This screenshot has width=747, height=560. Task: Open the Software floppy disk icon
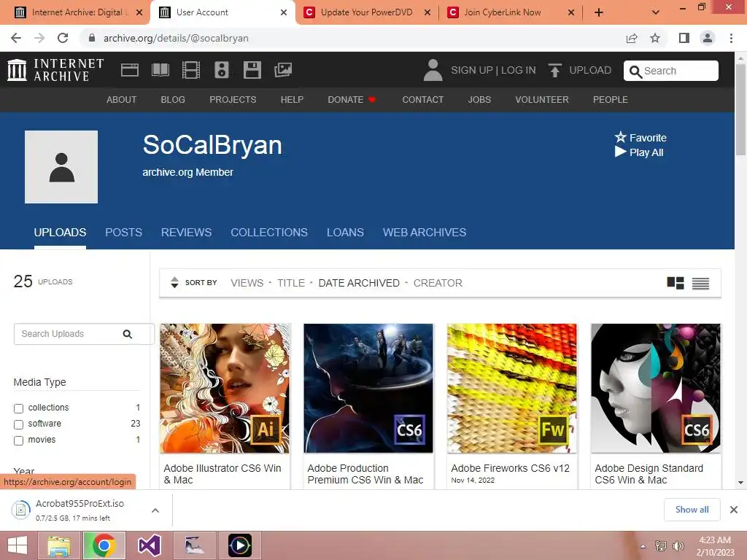click(252, 70)
